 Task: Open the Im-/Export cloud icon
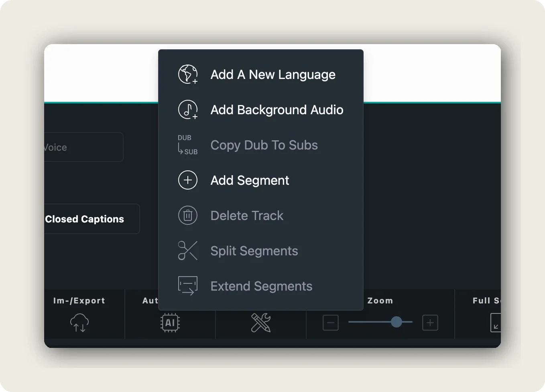pyautogui.click(x=79, y=323)
